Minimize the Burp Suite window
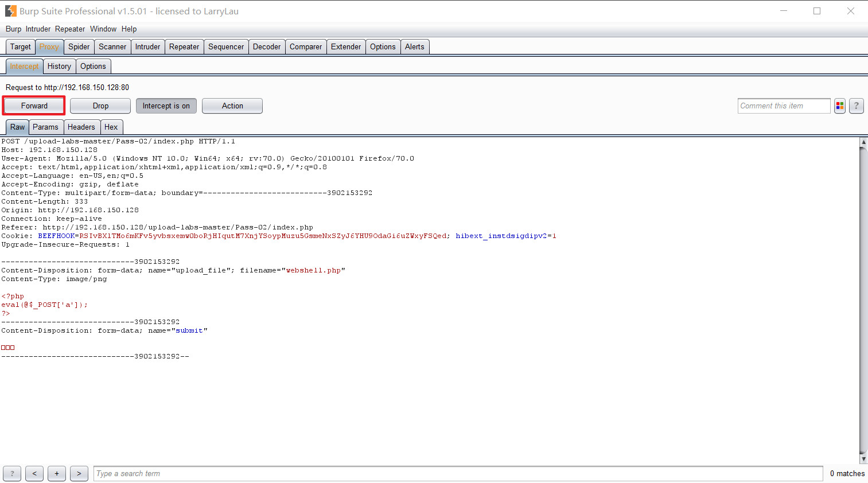This screenshot has height=483, width=868. (784, 11)
